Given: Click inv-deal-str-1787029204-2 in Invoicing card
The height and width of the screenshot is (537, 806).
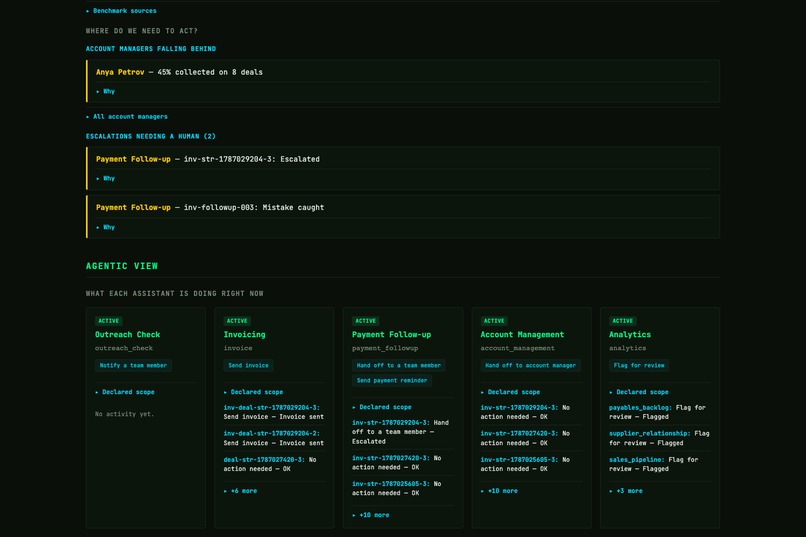Looking at the screenshot, I should 271,433.
